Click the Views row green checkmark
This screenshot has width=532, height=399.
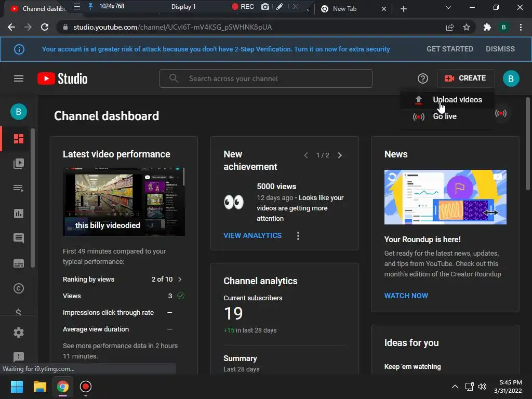[x=181, y=296]
